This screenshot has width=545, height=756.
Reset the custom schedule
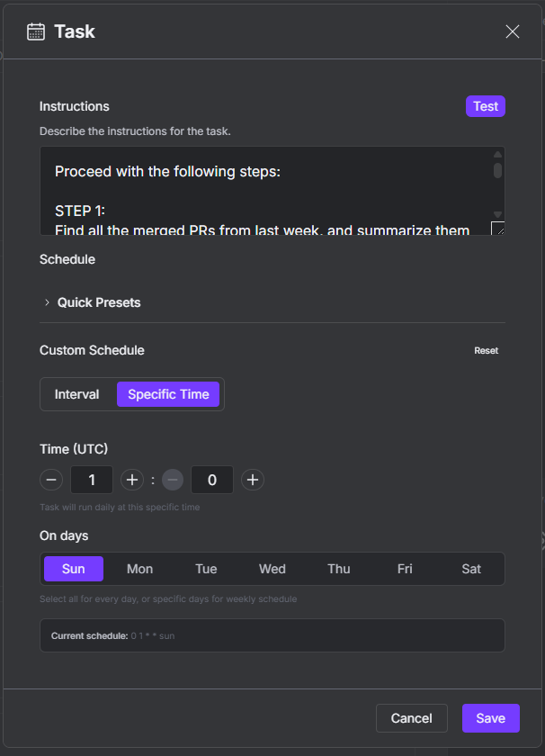click(486, 350)
